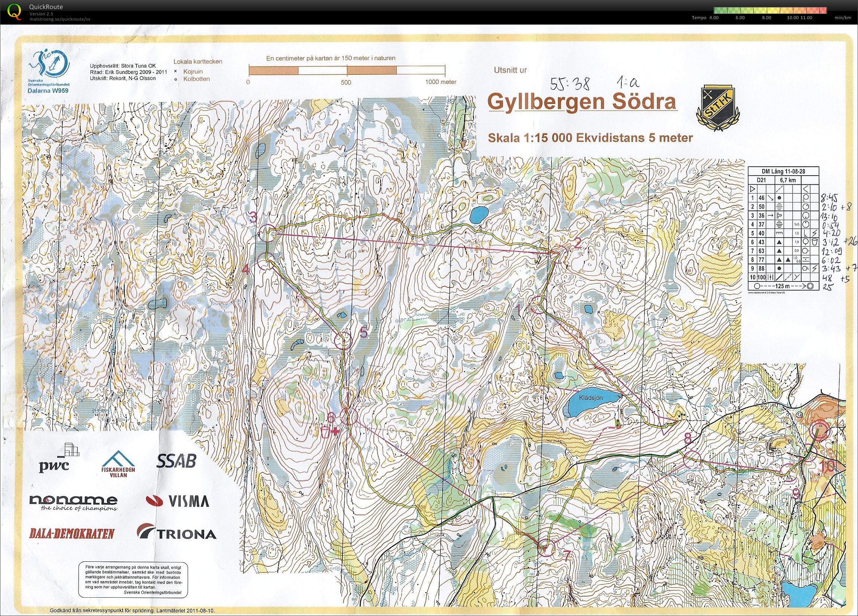The image size is (858, 616).
Task: Click the VISMA sponsor logo
Action: (178, 500)
